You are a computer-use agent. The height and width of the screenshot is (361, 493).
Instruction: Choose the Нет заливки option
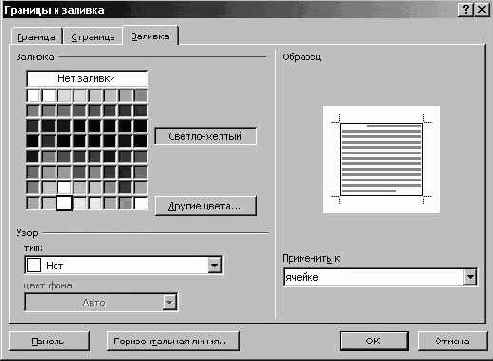pyautogui.click(x=87, y=79)
